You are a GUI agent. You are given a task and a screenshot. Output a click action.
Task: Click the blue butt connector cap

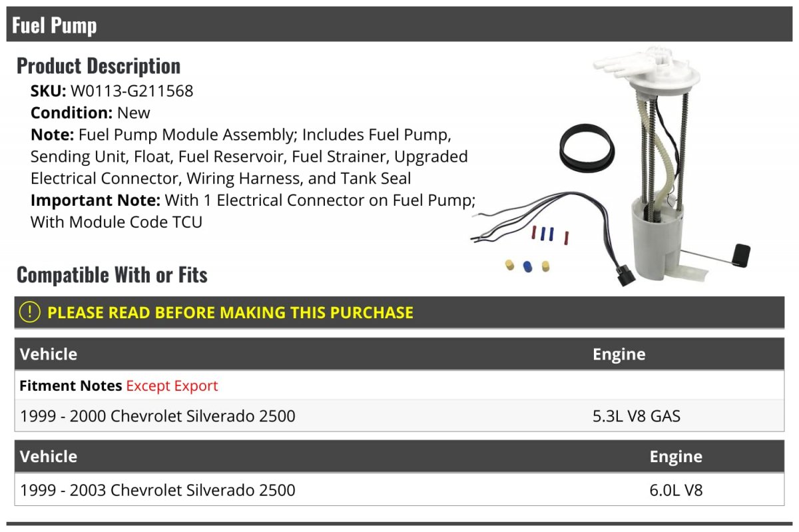(x=527, y=266)
